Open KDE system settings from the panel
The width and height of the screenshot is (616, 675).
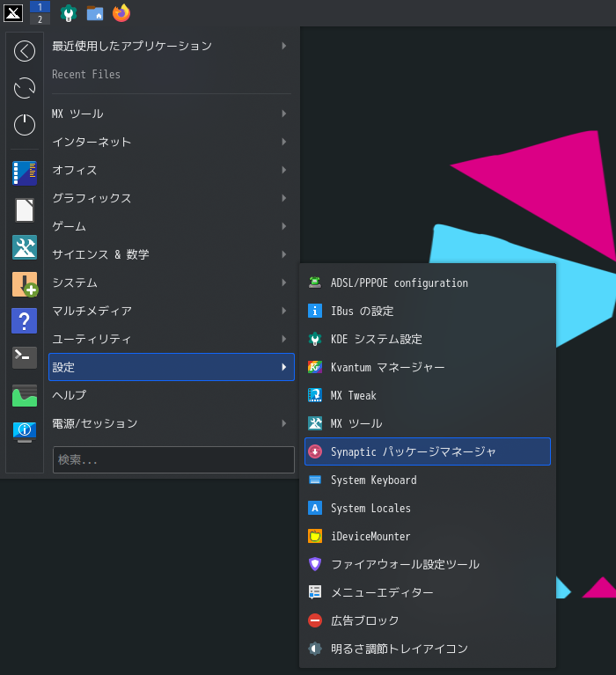pos(69,13)
